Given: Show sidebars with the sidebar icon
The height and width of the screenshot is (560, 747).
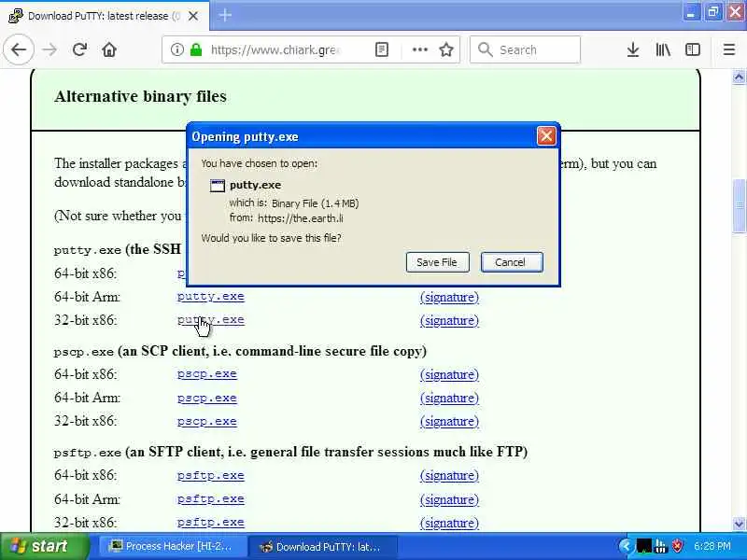Looking at the screenshot, I should click(x=692, y=49).
